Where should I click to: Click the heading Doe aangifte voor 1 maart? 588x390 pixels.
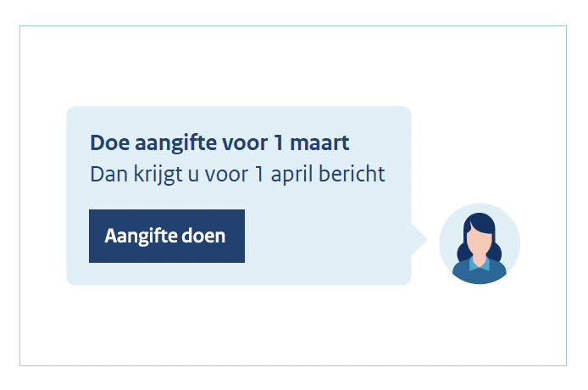219,143
